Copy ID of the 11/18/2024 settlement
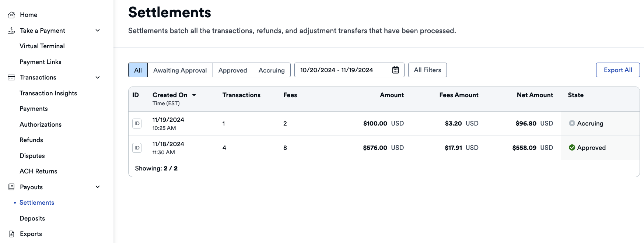Image resolution: width=644 pixels, height=243 pixels. [x=137, y=148]
